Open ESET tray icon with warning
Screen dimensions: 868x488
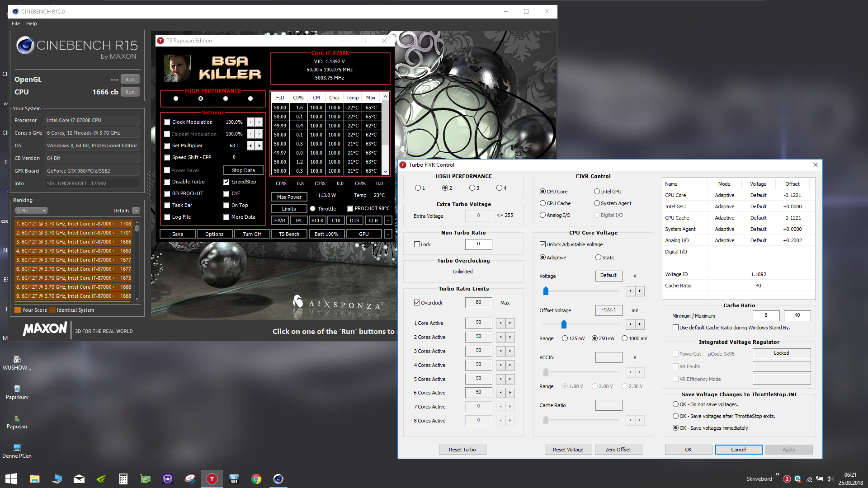coord(798,479)
